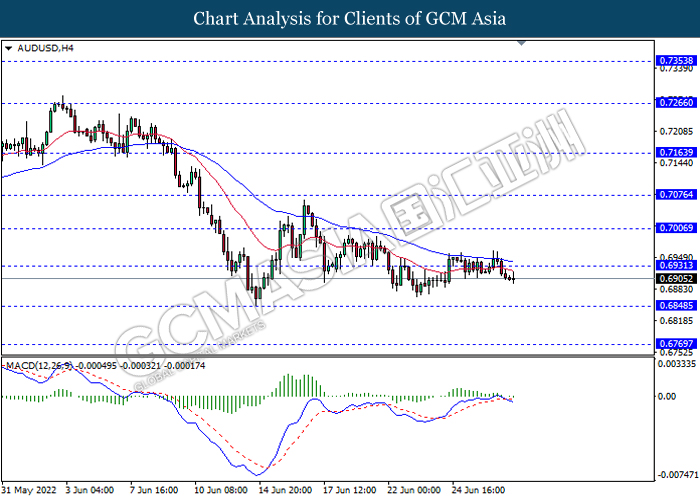Select the 0.70764 price level label
The image size is (700, 500).
click(x=676, y=195)
